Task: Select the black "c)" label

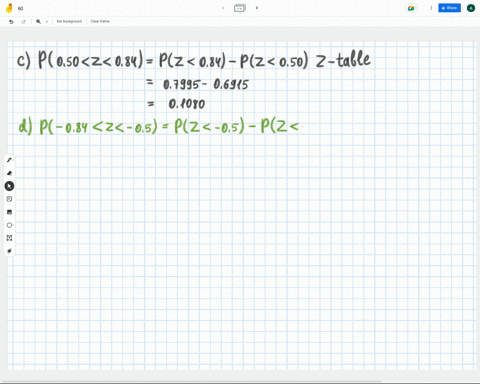Action: pos(24,60)
